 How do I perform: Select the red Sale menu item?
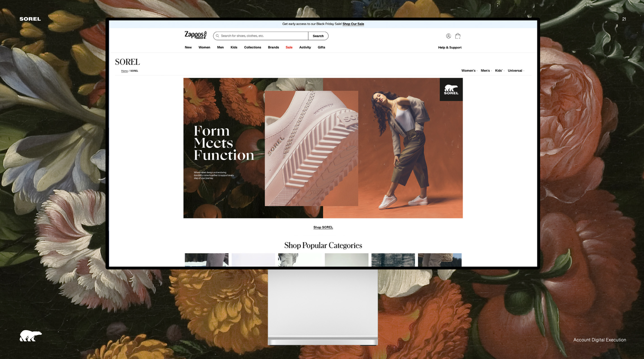(x=289, y=47)
